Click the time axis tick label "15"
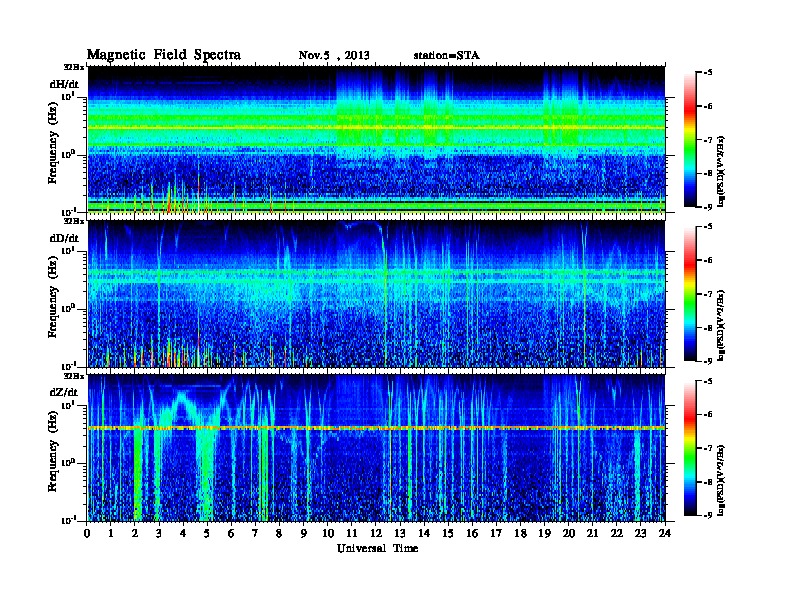 pyautogui.click(x=448, y=533)
